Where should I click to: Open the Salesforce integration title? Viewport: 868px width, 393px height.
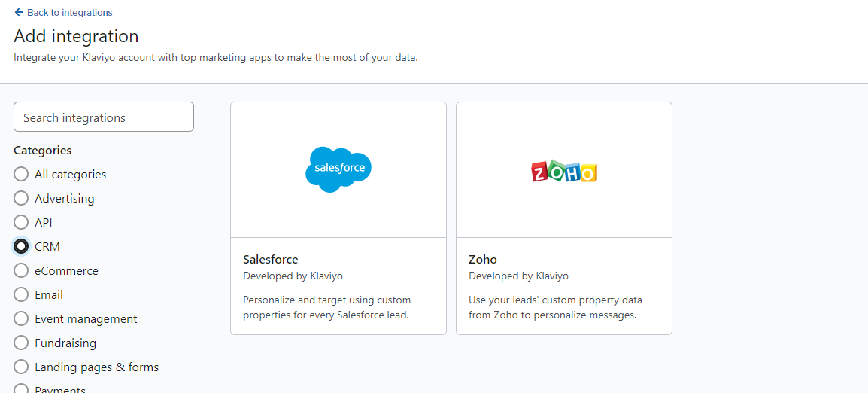[x=271, y=259]
